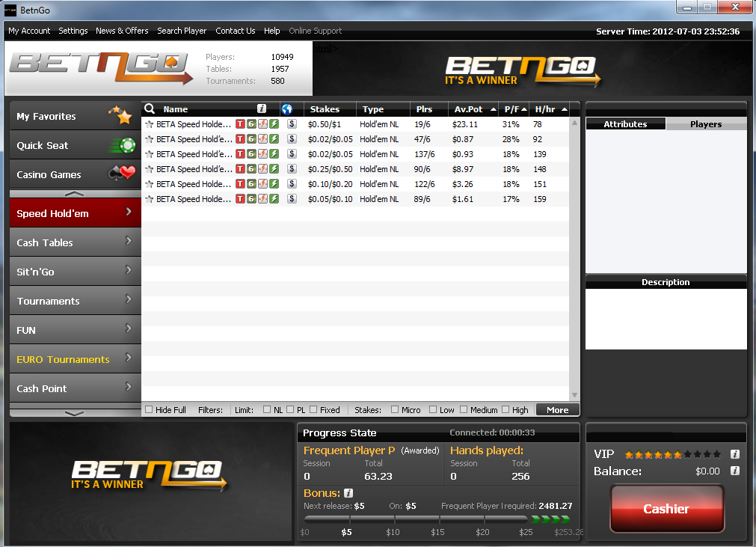
Task: Open the Contact Us menu item
Action: point(236,31)
